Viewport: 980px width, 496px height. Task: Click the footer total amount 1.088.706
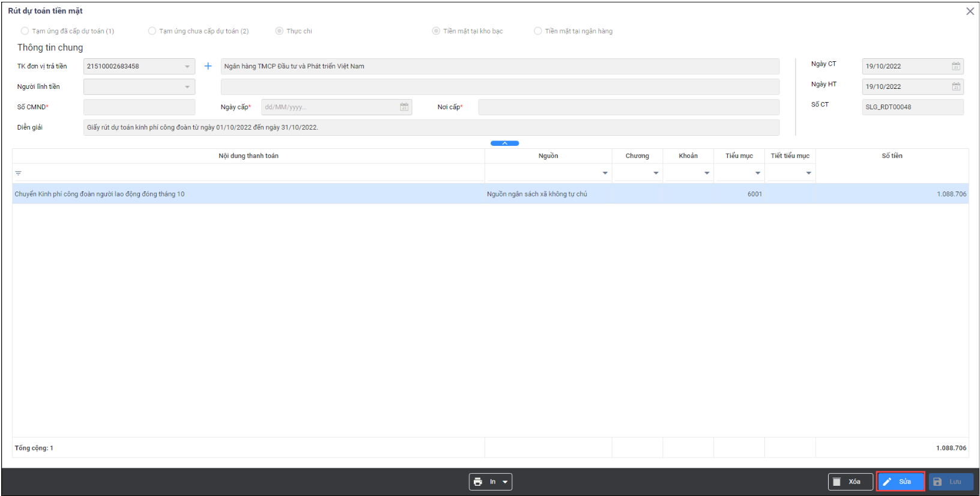click(951, 448)
